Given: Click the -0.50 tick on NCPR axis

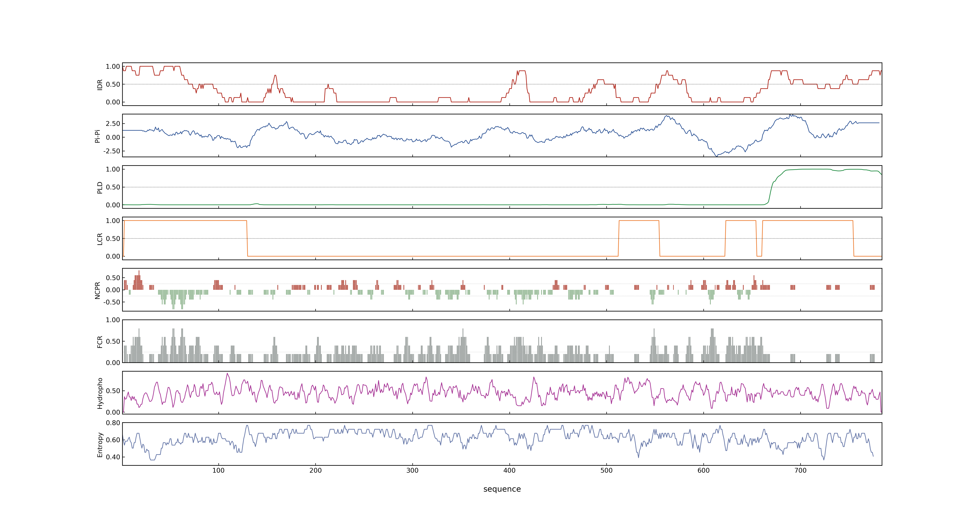Looking at the screenshot, I should pos(111,302).
